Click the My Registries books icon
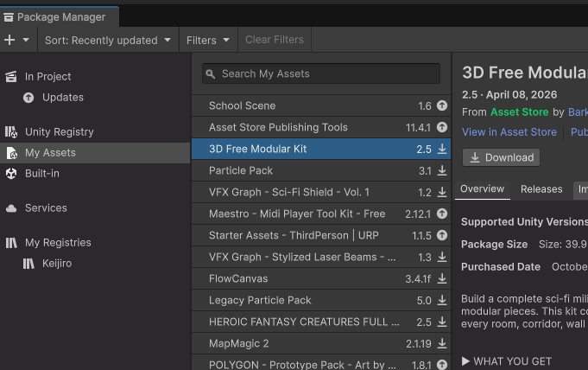Screen dimensions: 588x370 point(11,243)
